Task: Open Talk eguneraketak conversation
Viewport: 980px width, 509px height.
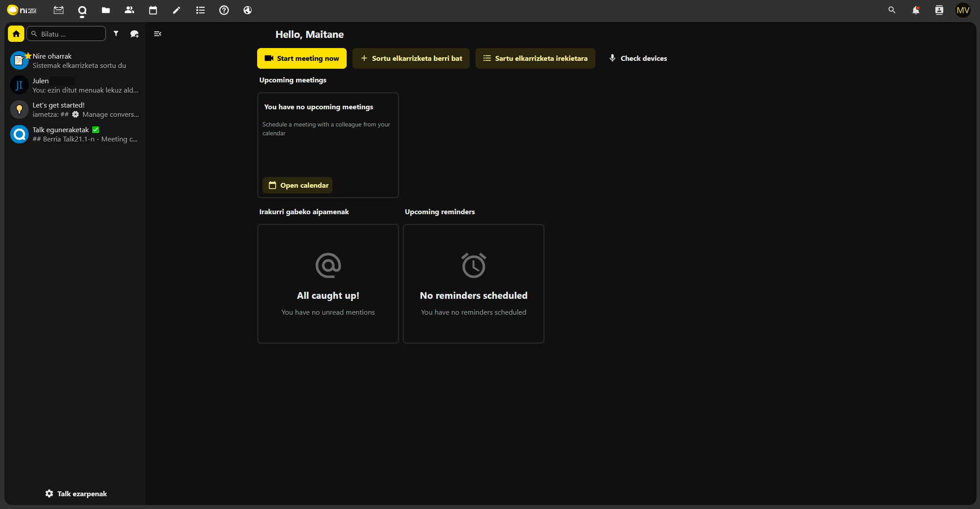Action: 75,134
